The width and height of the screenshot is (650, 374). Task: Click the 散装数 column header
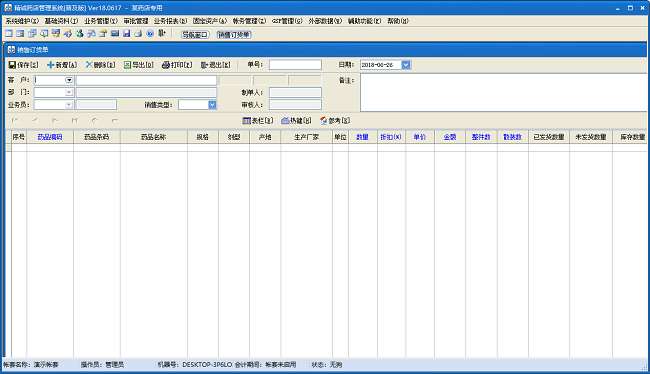(x=513, y=137)
